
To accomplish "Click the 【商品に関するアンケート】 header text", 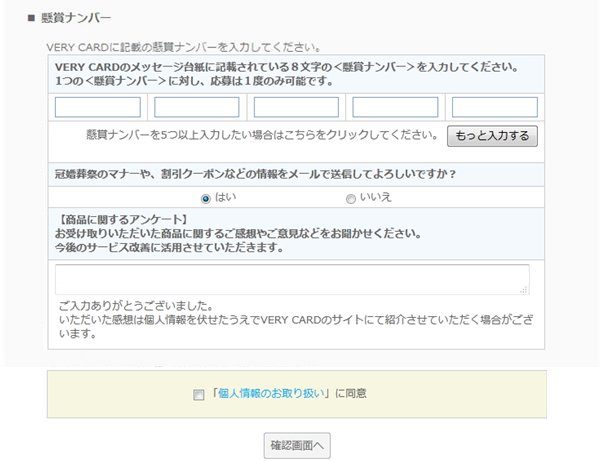I will coord(123,220).
